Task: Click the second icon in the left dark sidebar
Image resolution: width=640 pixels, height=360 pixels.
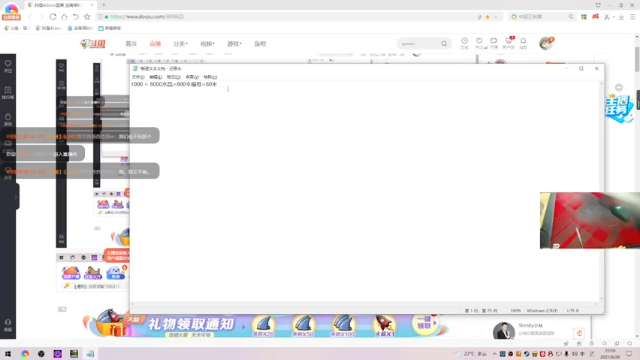Action: tap(8, 92)
